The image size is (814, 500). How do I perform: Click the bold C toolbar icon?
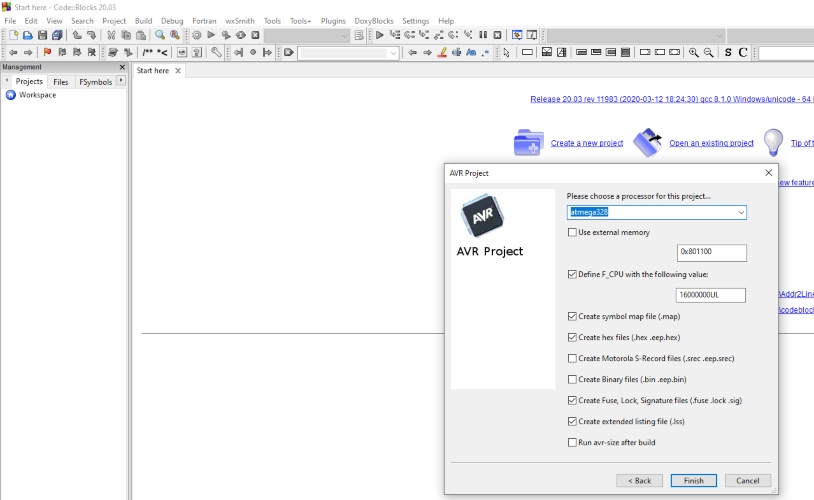(743, 52)
